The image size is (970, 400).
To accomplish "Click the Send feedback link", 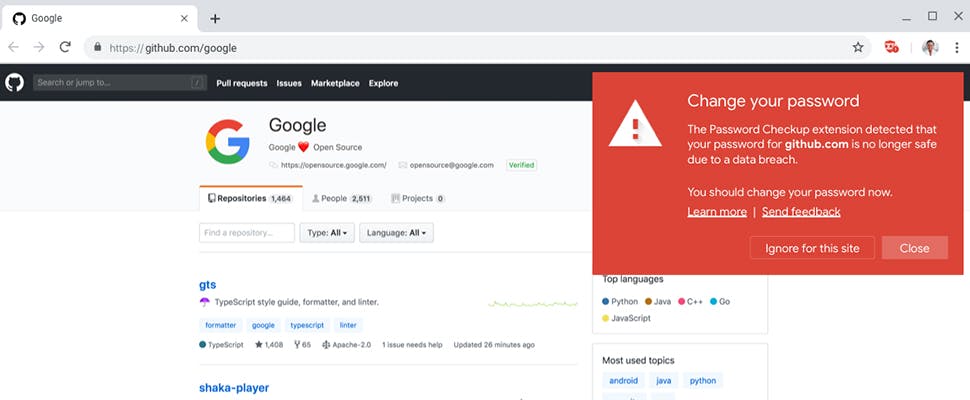I will click(801, 212).
